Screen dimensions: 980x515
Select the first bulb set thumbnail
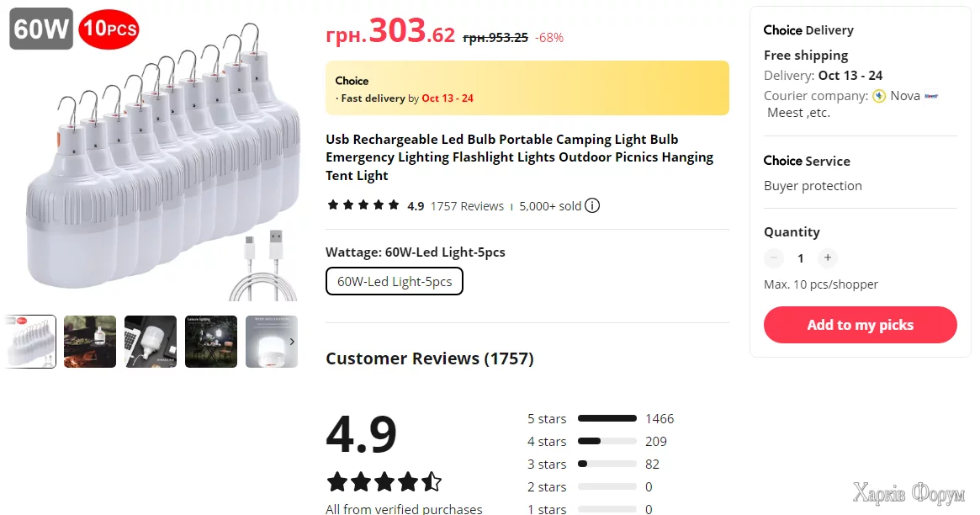point(30,342)
